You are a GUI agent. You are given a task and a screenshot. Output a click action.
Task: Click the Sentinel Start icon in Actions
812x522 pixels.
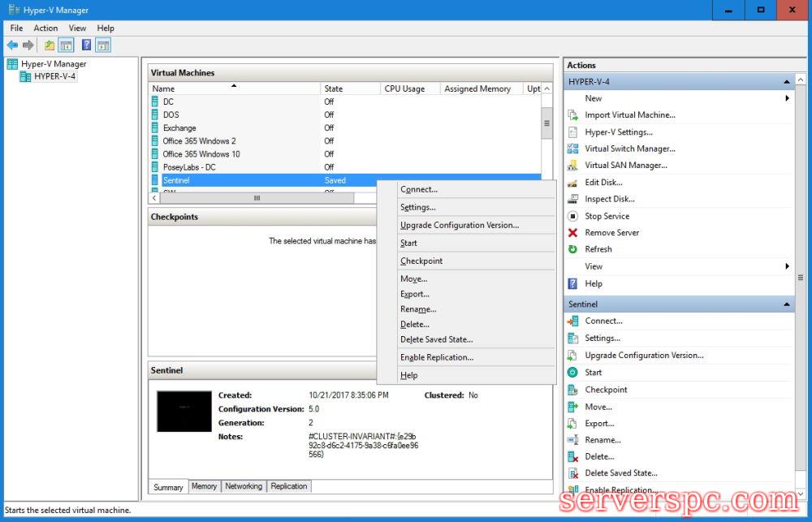point(572,373)
